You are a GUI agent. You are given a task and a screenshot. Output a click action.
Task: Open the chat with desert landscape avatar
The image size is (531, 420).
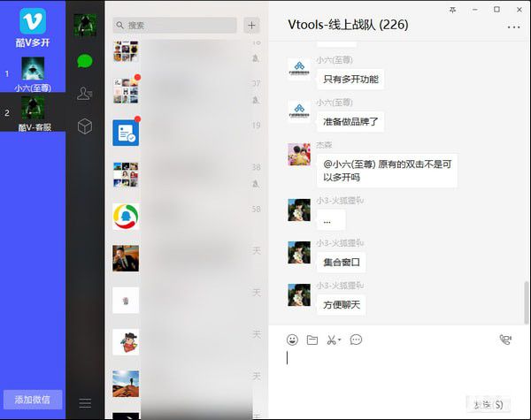[x=126, y=384]
